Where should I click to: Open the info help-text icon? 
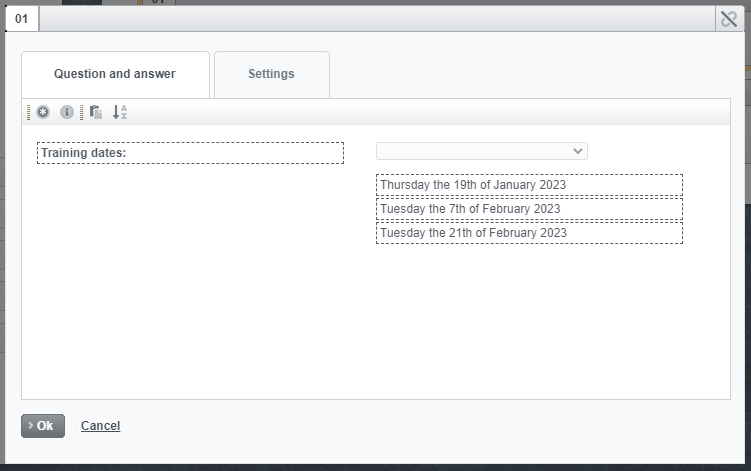[x=67, y=112]
